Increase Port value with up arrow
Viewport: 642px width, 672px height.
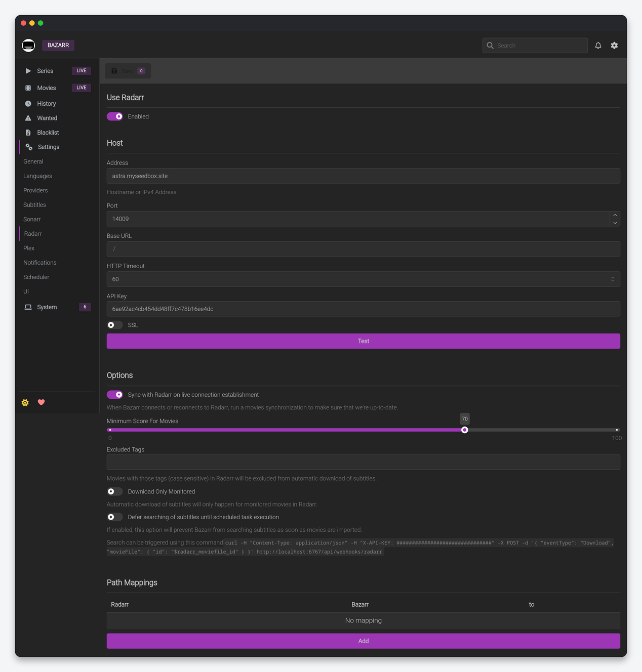point(615,215)
